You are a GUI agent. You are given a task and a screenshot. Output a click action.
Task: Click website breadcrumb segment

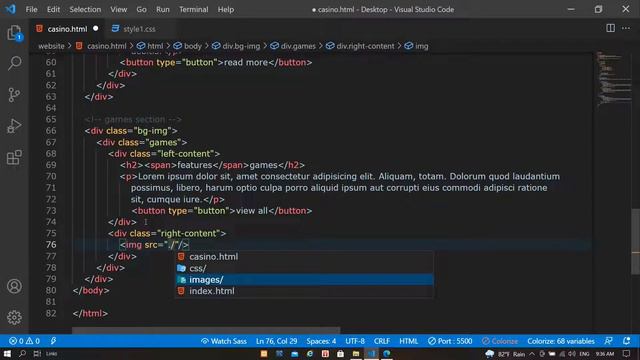pyautogui.click(x=51, y=46)
